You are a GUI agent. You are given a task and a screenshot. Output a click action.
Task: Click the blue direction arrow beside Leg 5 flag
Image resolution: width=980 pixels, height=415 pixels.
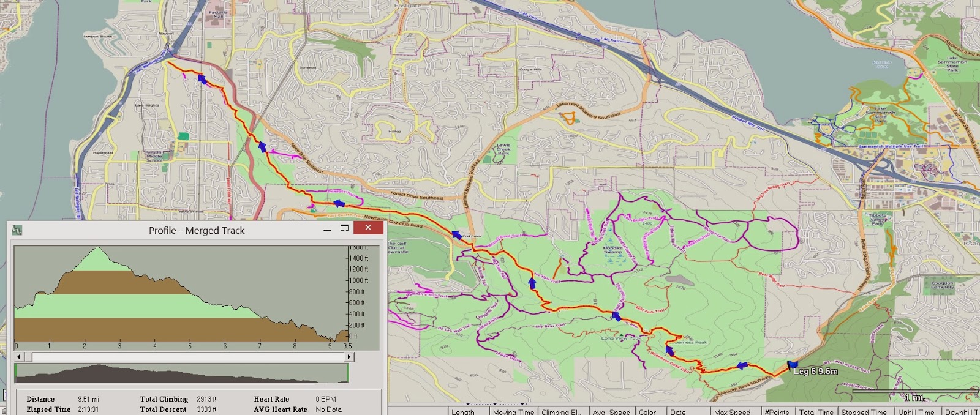742,365
